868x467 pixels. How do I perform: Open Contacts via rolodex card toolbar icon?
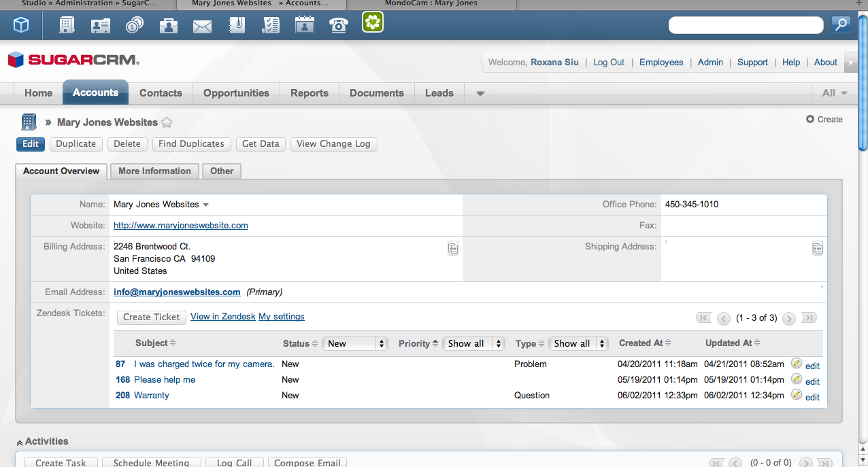tap(101, 26)
